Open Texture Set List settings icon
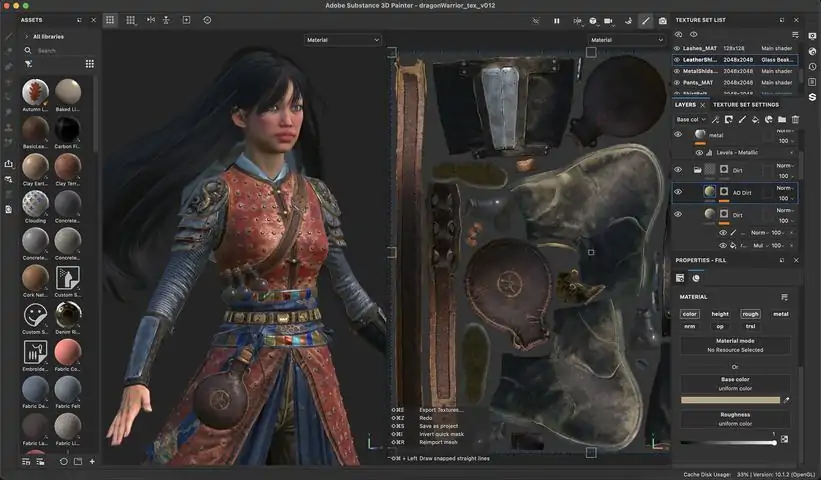 pyautogui.click(x=795, y=35)
